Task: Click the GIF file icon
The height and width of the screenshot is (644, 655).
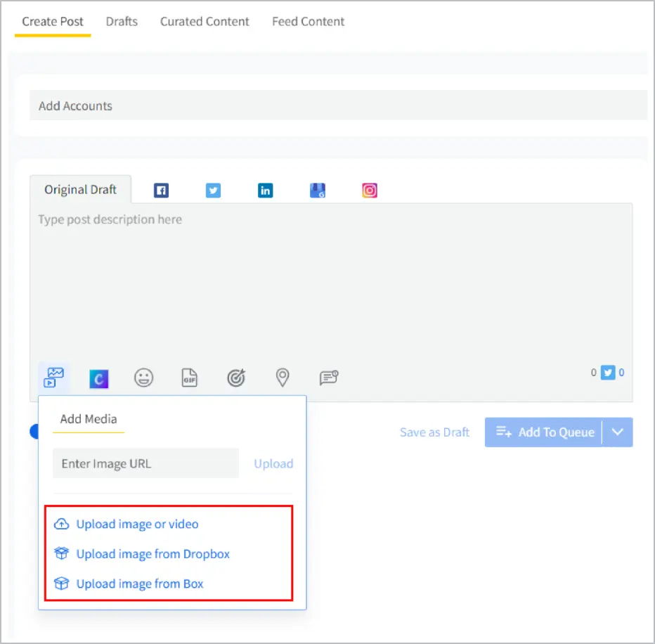Action: [190, 378]
